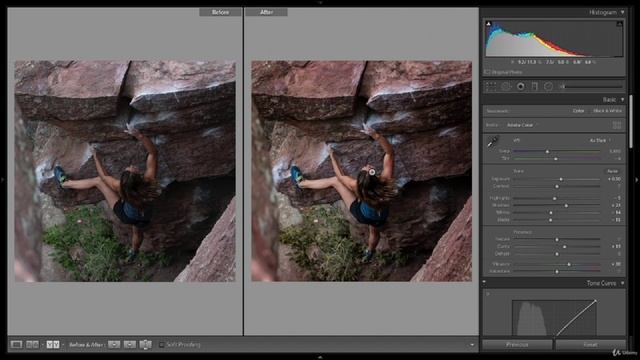
Task: Open the WB As Shot dropdown
Action: 600,140
